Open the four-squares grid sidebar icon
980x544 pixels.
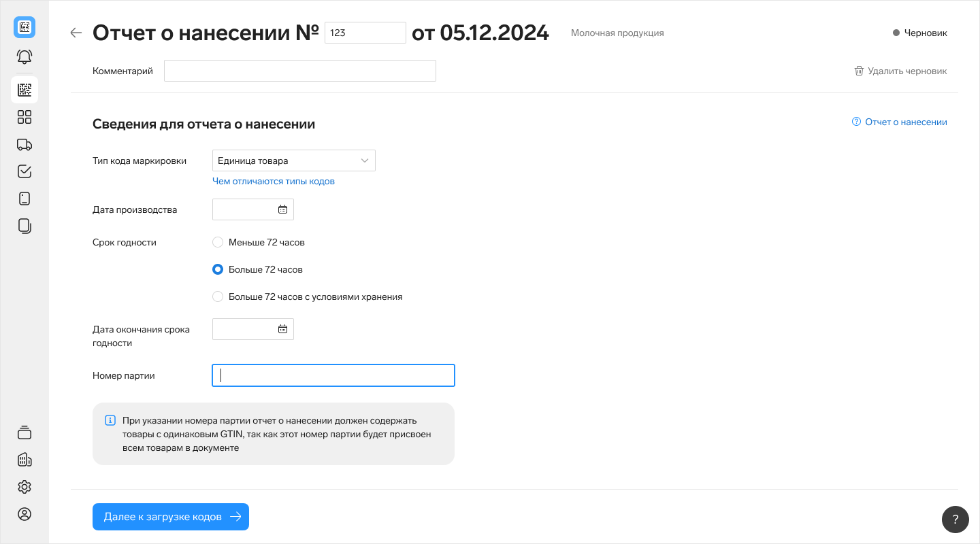coord(24,117)
